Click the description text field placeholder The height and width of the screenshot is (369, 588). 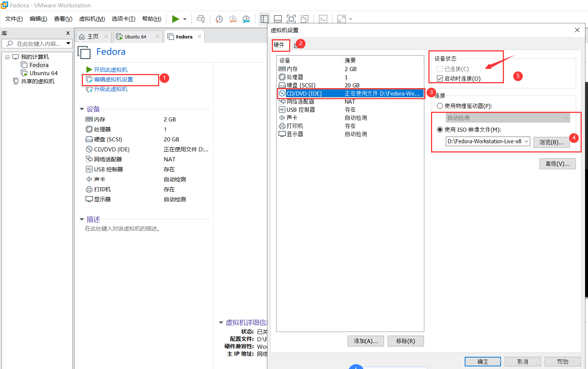123,229
